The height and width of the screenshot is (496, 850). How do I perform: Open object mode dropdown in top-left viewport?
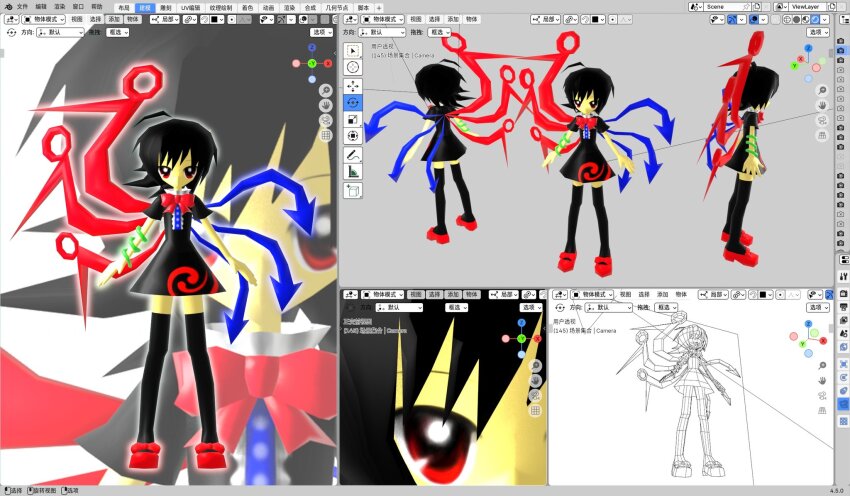coord(43,20)
